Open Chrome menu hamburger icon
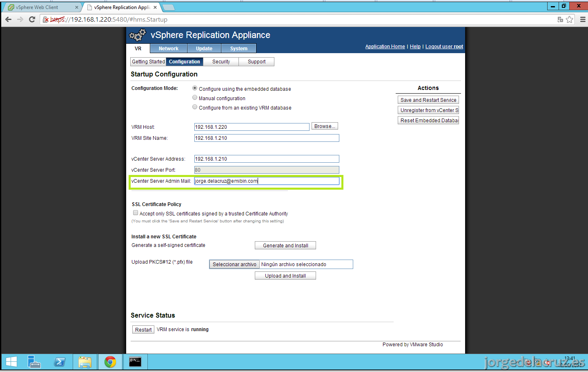588x372 pixels. pos(583,19)
